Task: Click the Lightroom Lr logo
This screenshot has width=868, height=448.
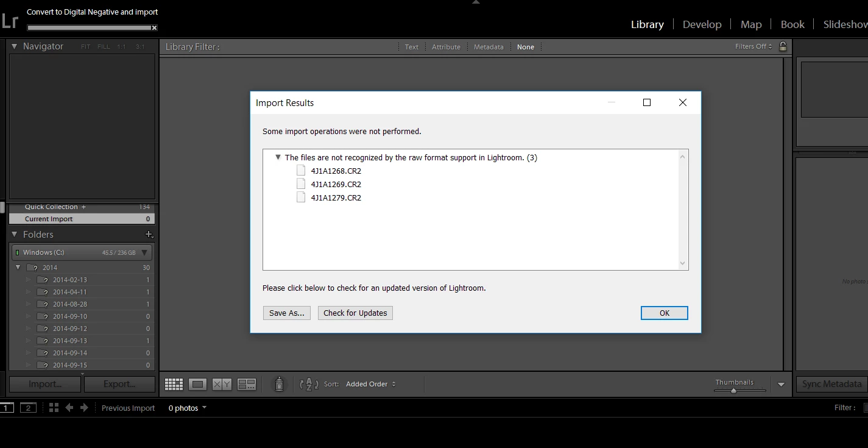Action: 10,21
